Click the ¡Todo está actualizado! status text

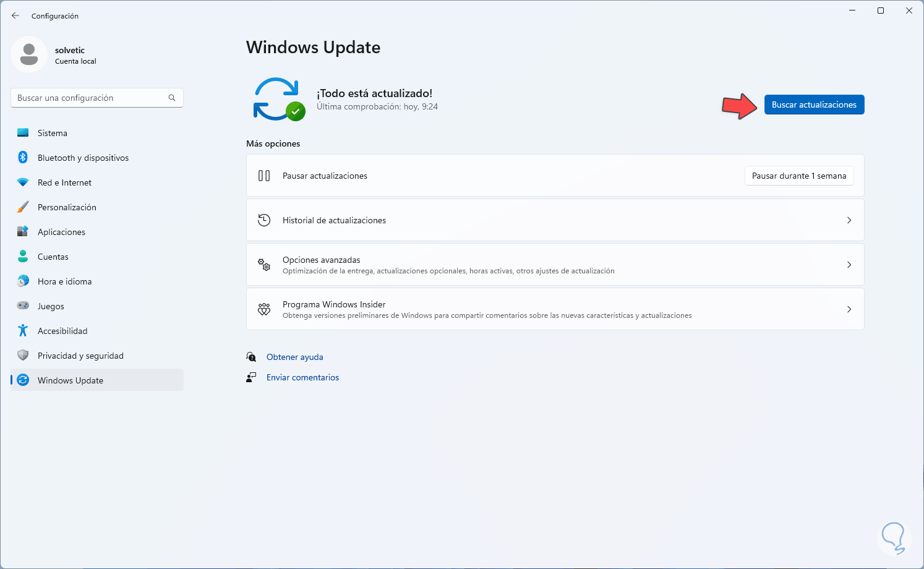(x=375, y=93)
